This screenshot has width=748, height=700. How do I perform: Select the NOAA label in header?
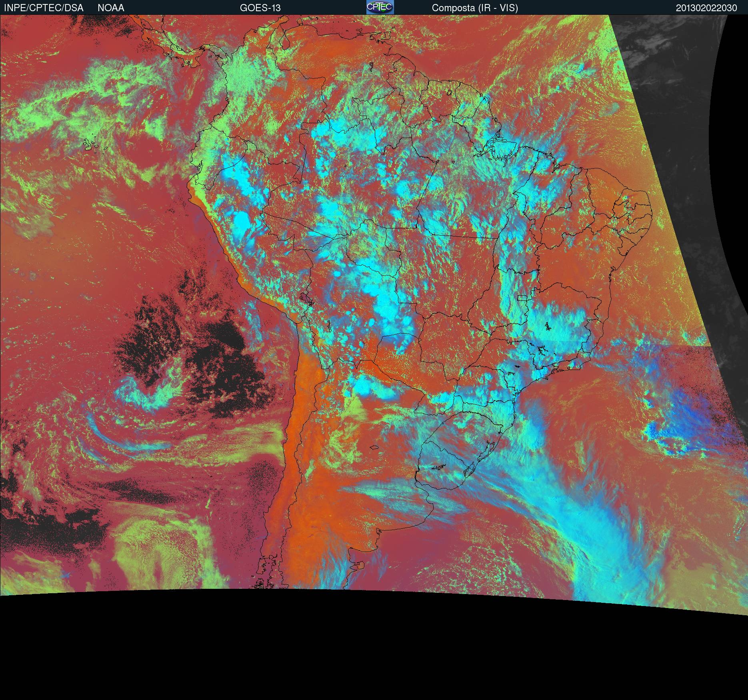[111, 8]
